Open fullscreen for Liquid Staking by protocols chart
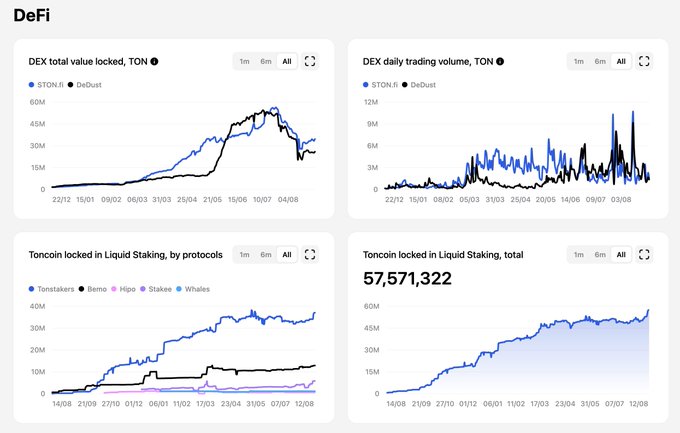 pyautogui.click(x=309, y=255)
